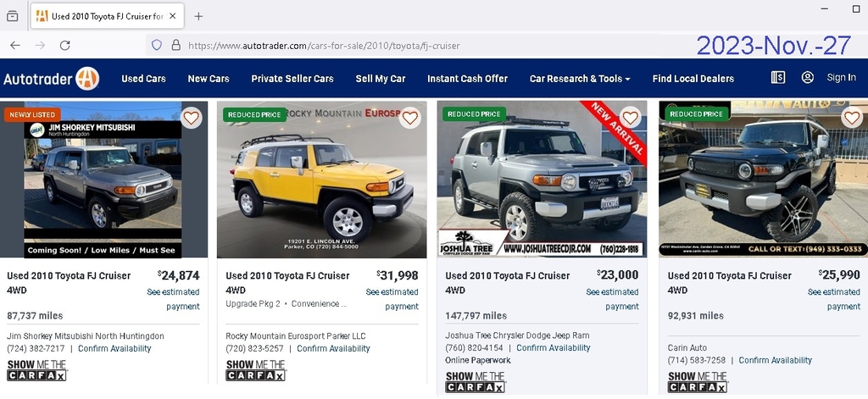The image size is (868, 399).
Task: Show the CARFAX for the $24,874 listing
Action: (36, 370)
